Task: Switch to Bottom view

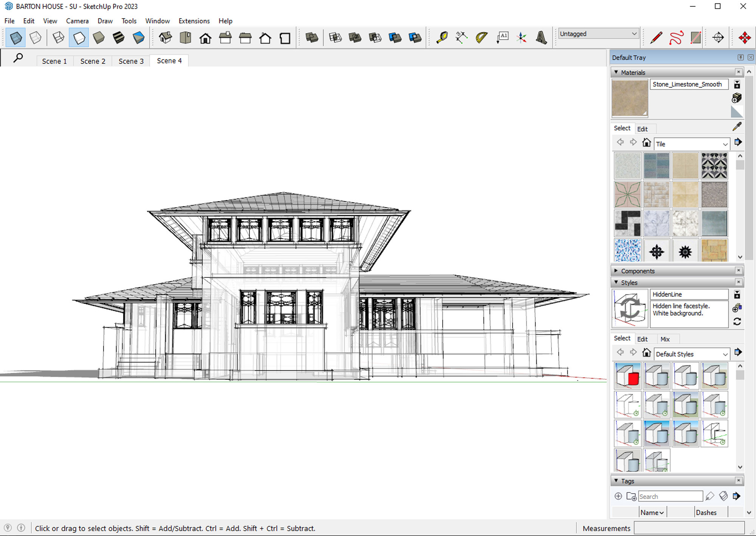Action: [285, 37]
